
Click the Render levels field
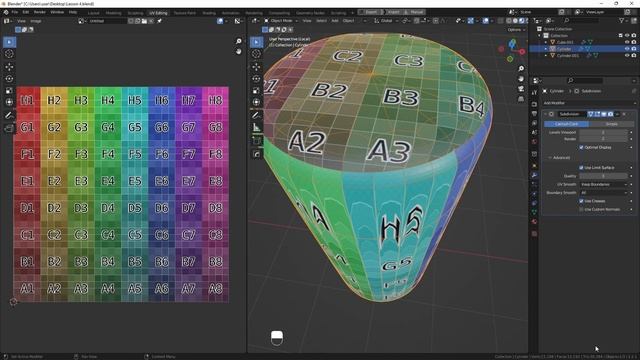coord(603,139)
